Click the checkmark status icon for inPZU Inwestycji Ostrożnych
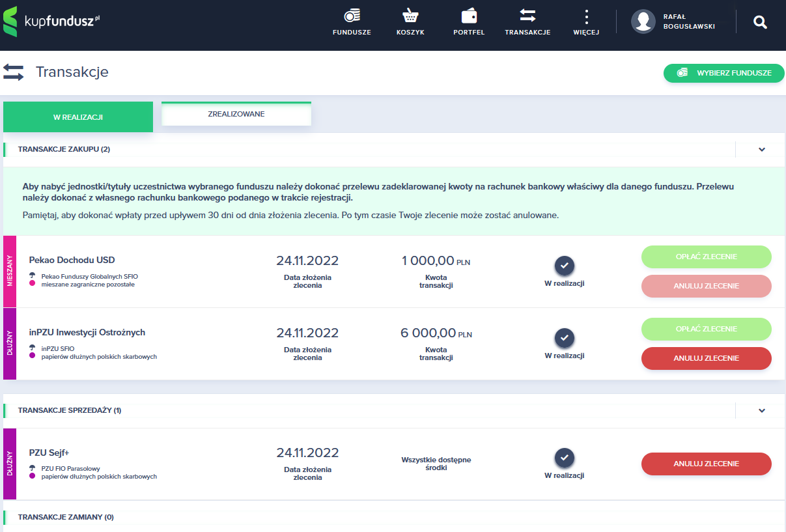Viewport: 786px width, 532px height. coord(565,339)
